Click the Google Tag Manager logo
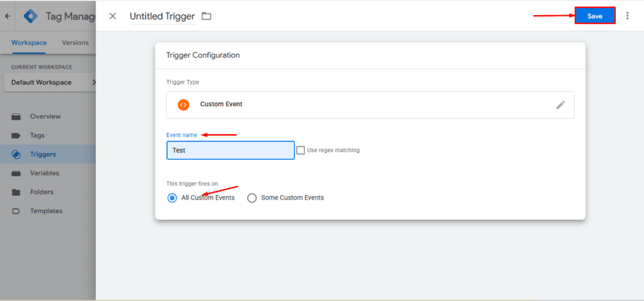 coord(30,16)
